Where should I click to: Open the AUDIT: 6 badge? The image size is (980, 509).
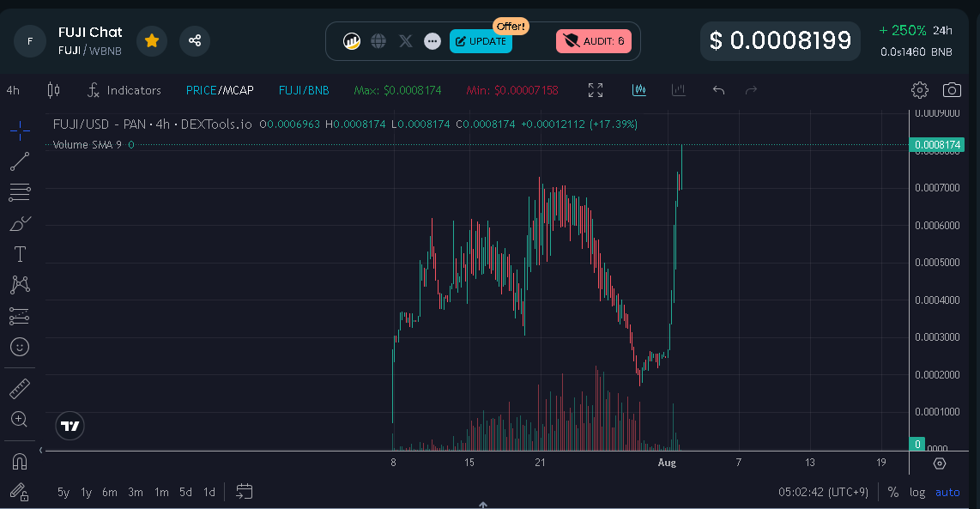pyautogui.click(x=594, y=41)
